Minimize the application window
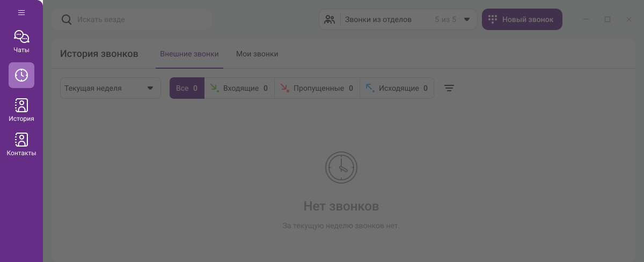 pos(586,19)
